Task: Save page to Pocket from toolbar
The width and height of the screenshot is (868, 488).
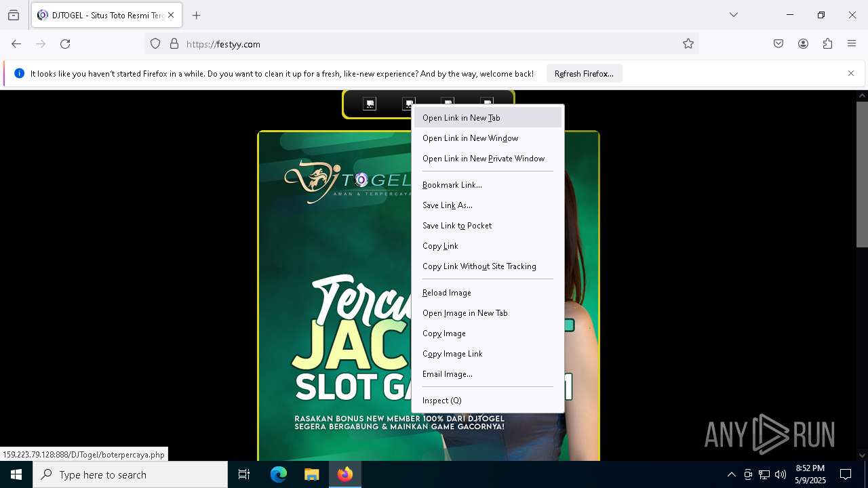Action: coord(778,44)
